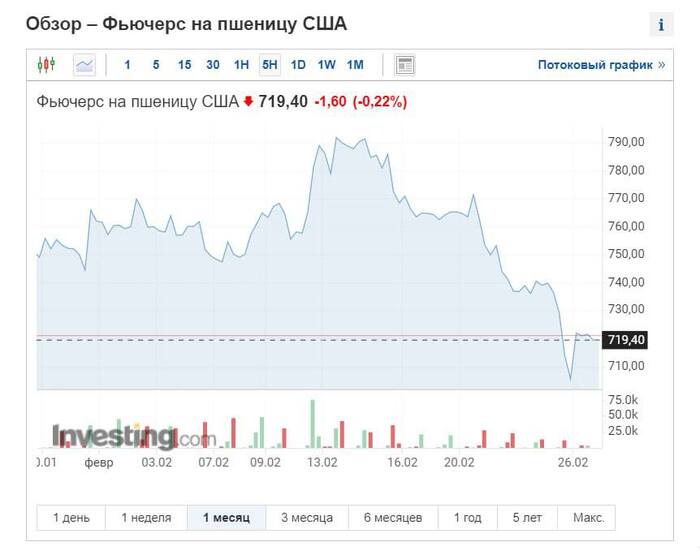
Task: Open the news panel icon in toolbar
Action: pos(405,65)
